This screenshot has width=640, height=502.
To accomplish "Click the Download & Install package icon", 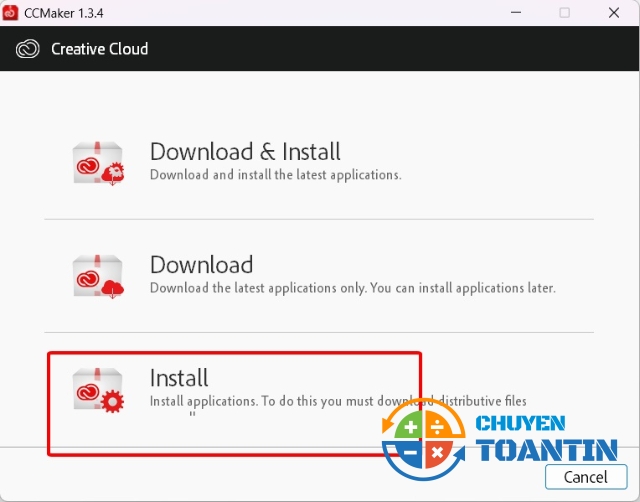I will (98, 163).
